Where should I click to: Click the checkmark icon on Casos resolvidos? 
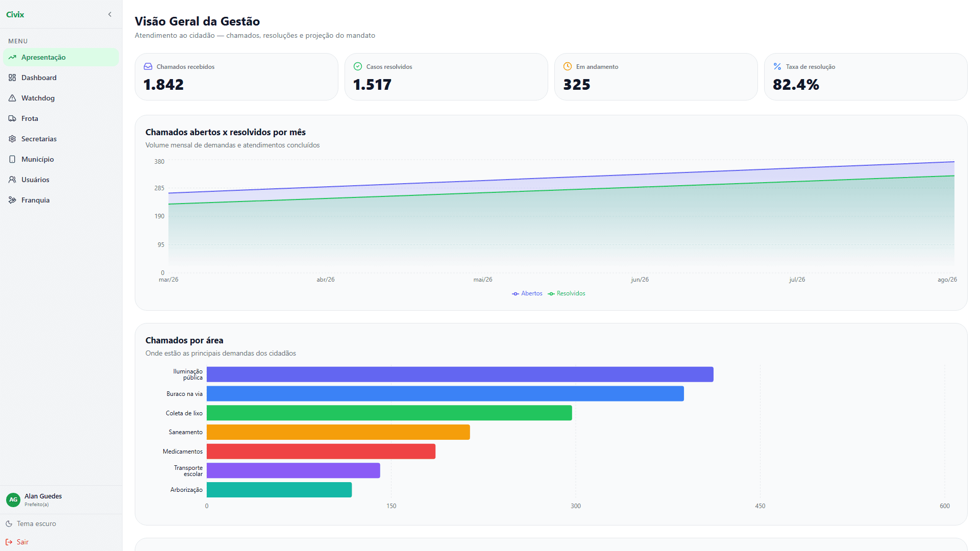(x=358, y=66)
